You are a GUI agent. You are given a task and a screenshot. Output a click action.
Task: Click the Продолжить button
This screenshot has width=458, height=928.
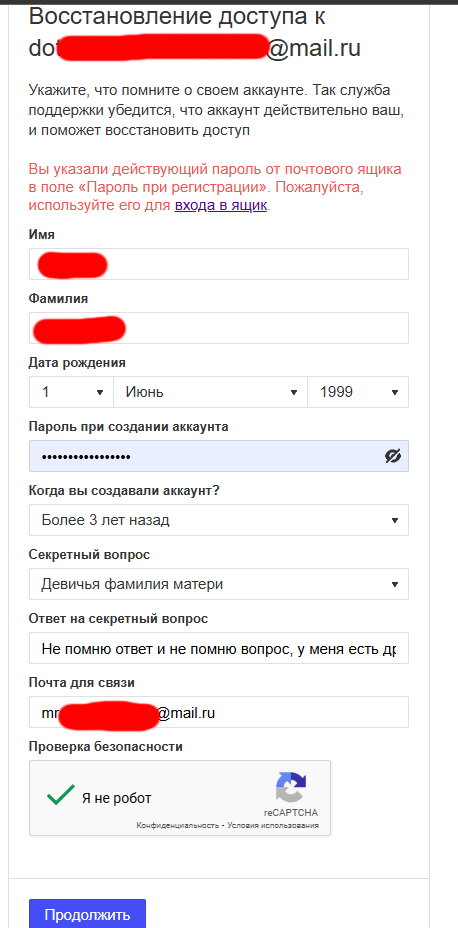87,914
